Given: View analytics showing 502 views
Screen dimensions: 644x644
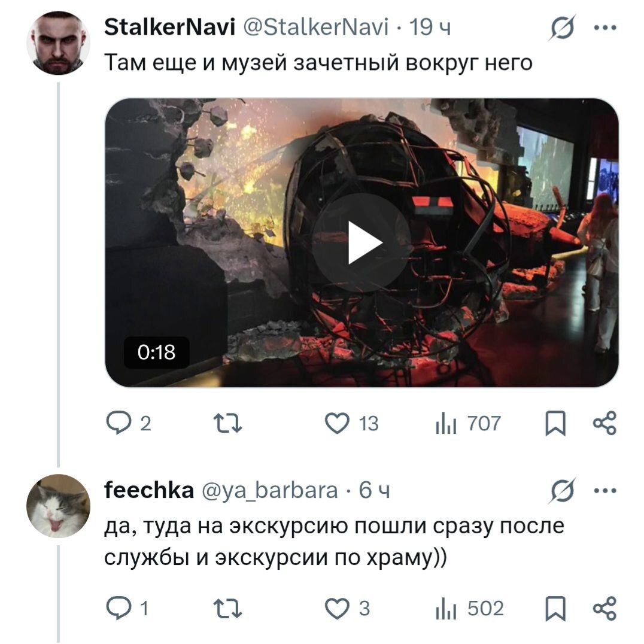Looking at the screenshot, I should 469,608.
